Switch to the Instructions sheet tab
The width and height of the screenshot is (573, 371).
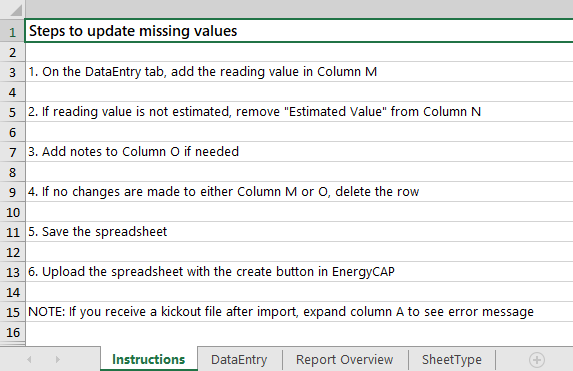point(149,359)
